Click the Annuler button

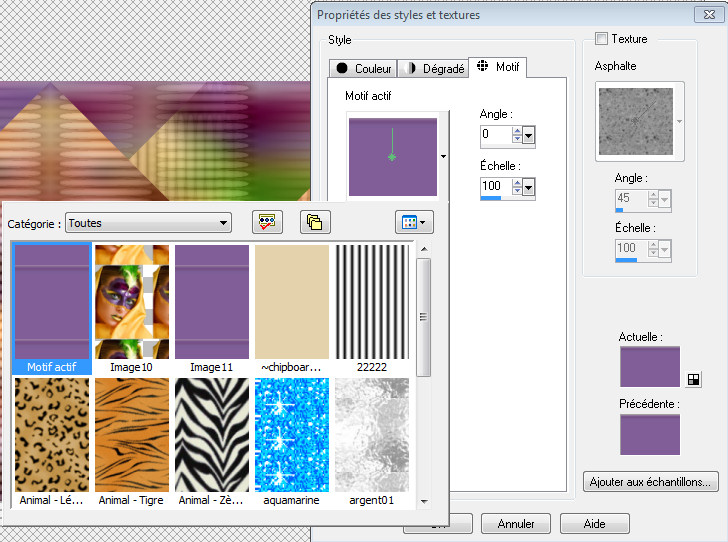(515, 523)
